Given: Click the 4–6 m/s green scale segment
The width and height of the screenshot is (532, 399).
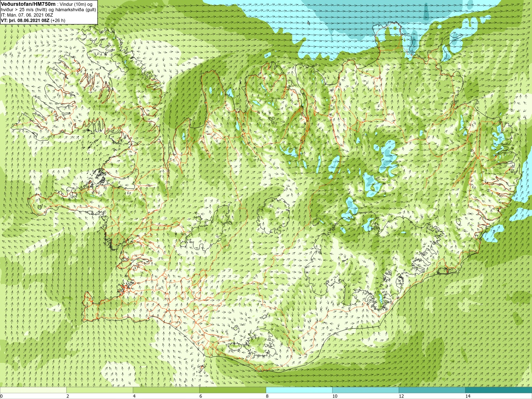Looking at the screenshot, I should 166,390.
